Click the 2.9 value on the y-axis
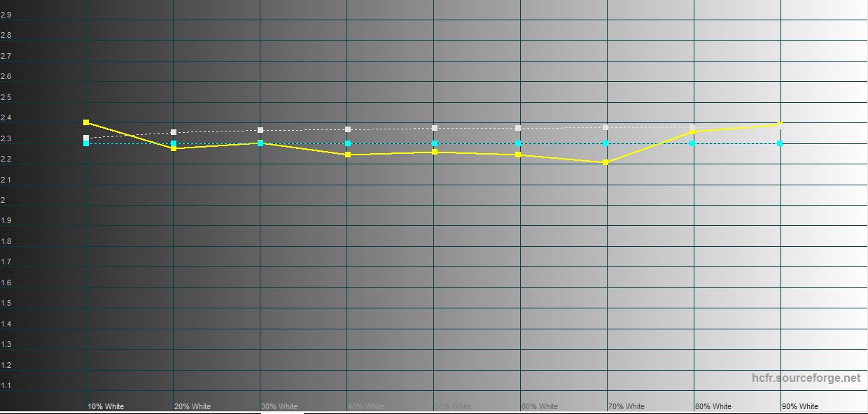868x414 pixels. click(x=6, y=15)
